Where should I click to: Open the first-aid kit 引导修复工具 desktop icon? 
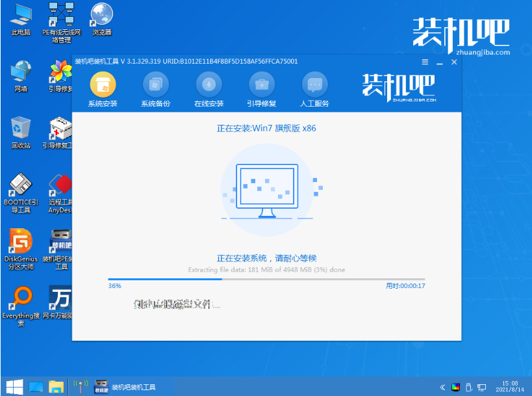coord(57,133)
